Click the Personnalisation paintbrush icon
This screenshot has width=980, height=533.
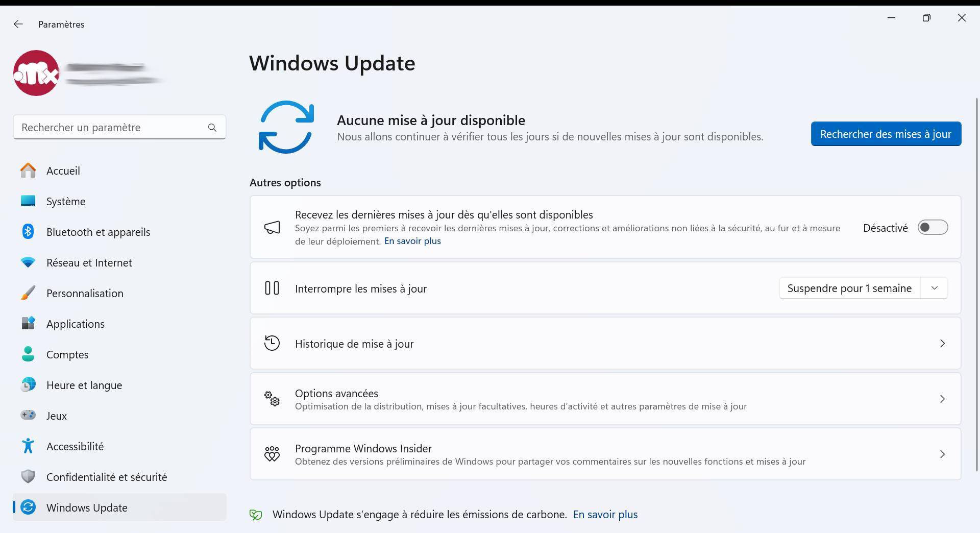(x=28, y=293)
